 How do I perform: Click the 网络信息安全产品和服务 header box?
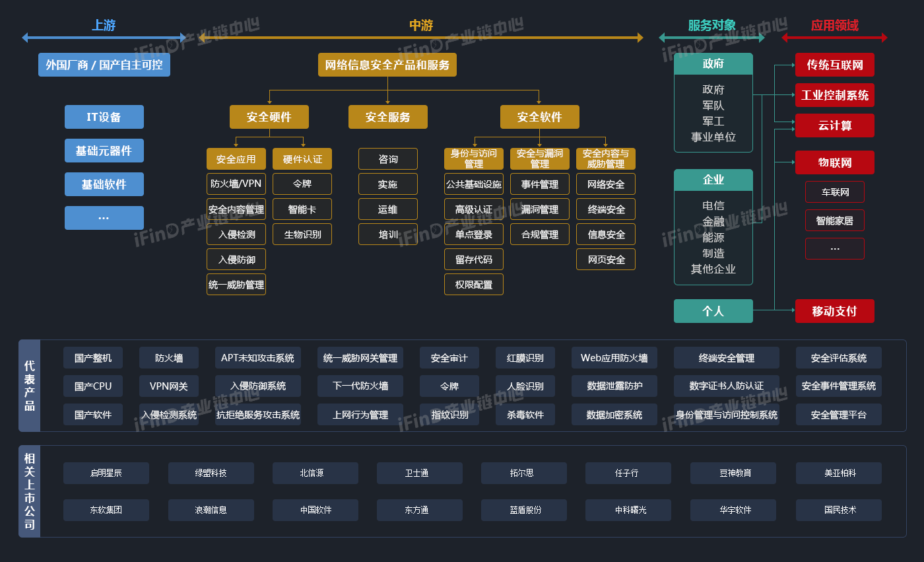387,65
